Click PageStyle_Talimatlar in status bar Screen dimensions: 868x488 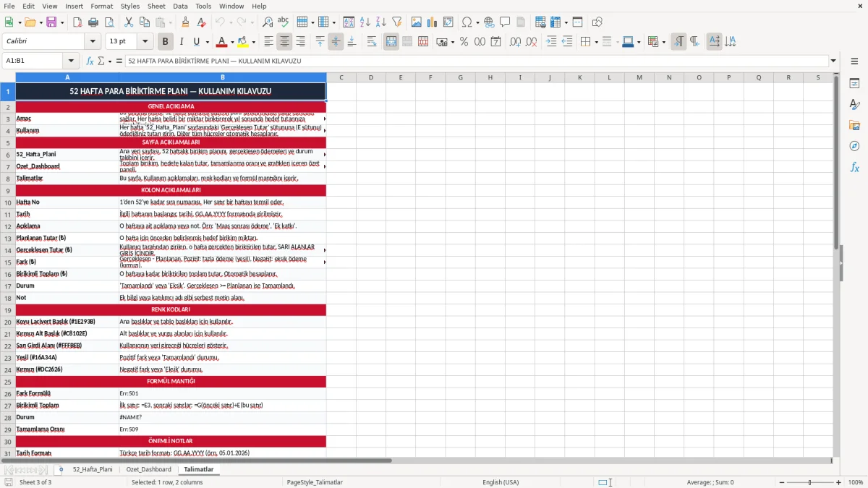315,482
